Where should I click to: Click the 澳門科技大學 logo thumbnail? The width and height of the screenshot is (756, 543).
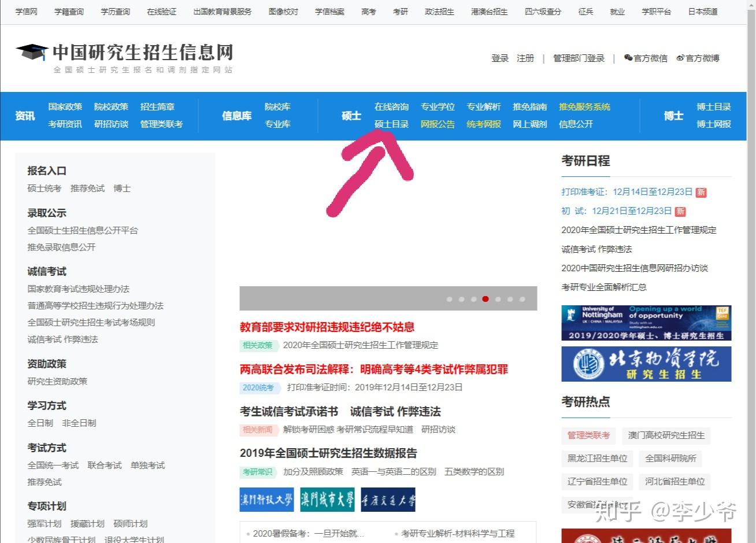(266, 500)
